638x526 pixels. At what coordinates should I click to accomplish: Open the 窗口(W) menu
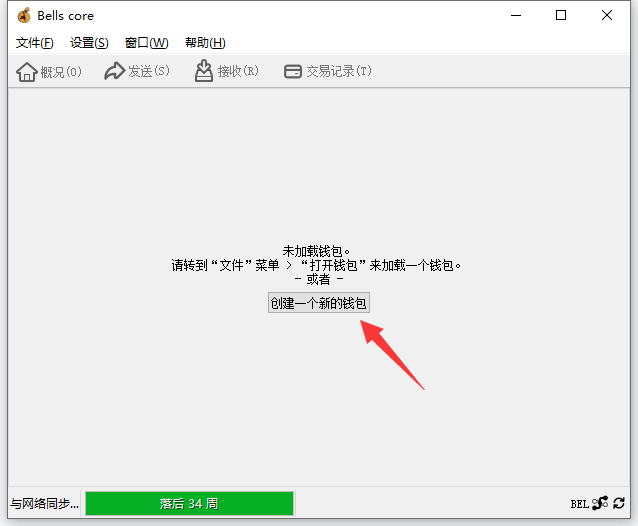(x=146, y=43)
